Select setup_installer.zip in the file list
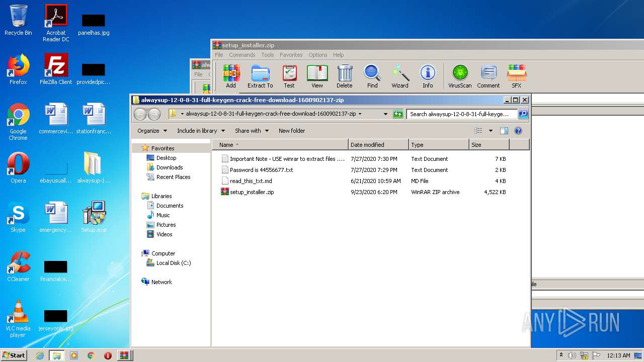The width and height of the screenshot is (644, 362). [x=252, y=192]
